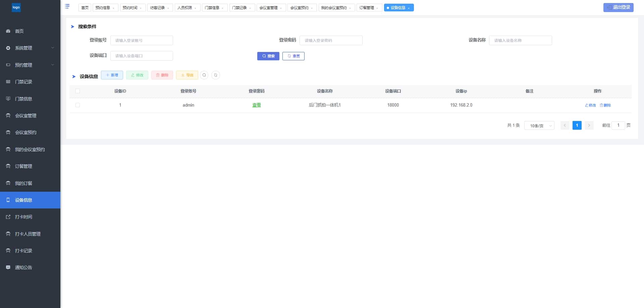Focus the 设备端口 input field
Screen dimensions: 644x308
pyautogui.click(x=142, y=56)
